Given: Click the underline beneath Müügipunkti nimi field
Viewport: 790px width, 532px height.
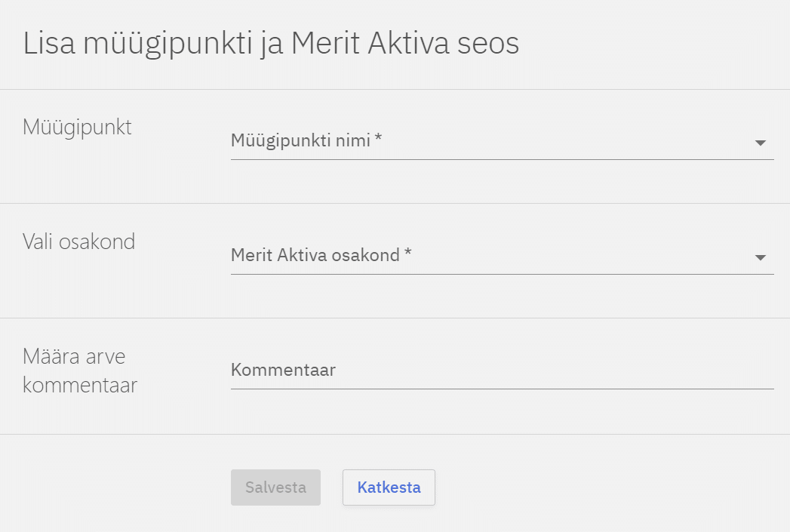Looking at the screenshot, I should (x=502, y=159).
